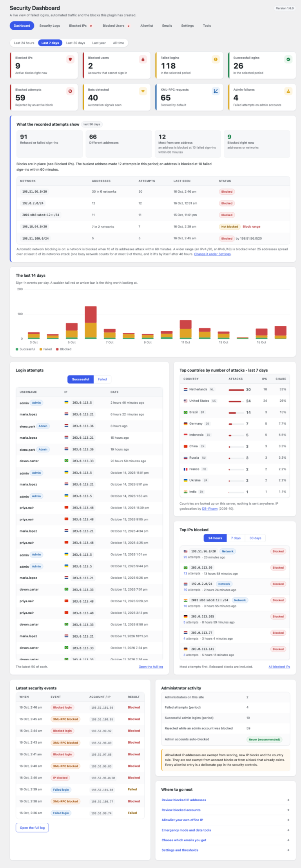Show Failed login attempts

[x=102, y=379]
